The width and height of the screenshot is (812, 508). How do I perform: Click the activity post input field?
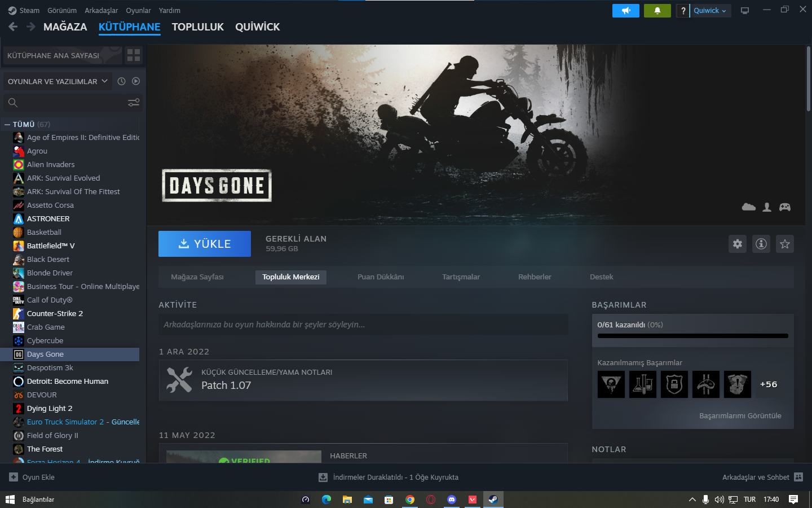point(364,325)
